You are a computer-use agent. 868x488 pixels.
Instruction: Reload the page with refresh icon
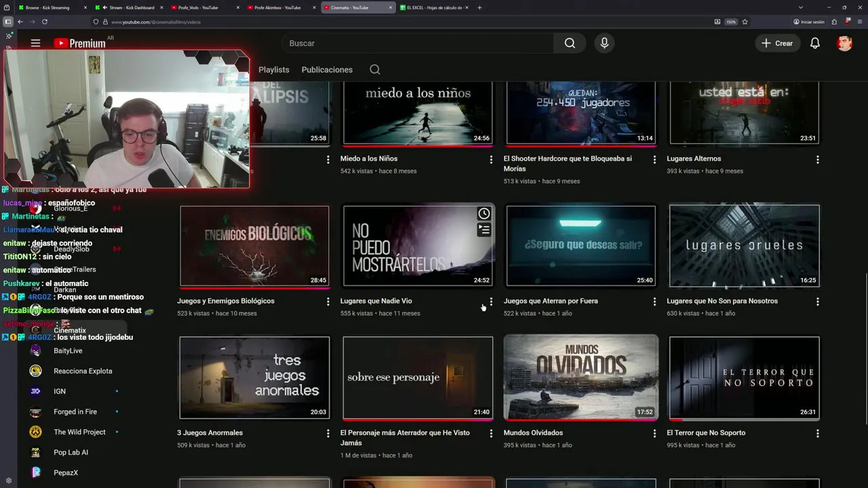(45, 22)
